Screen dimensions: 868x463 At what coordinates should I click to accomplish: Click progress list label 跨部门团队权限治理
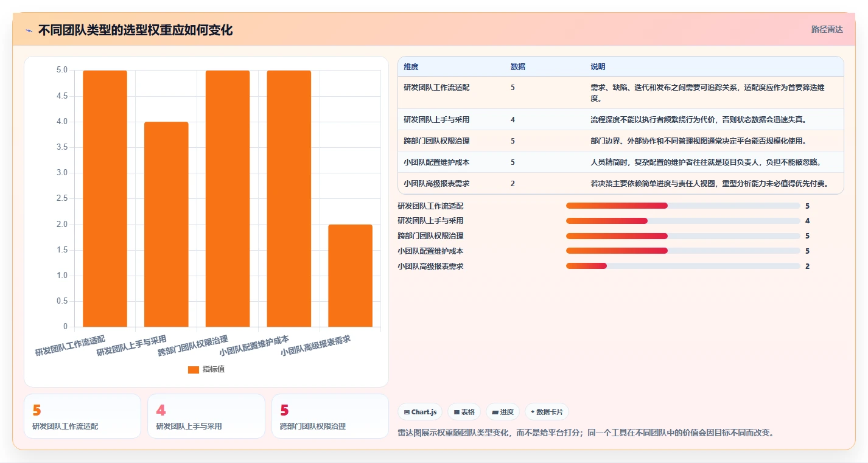pos(430,236)
